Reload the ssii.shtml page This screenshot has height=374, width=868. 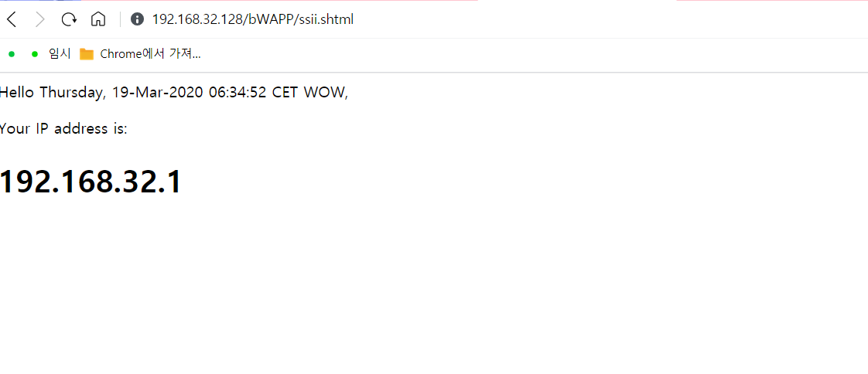tap(69, 20)
